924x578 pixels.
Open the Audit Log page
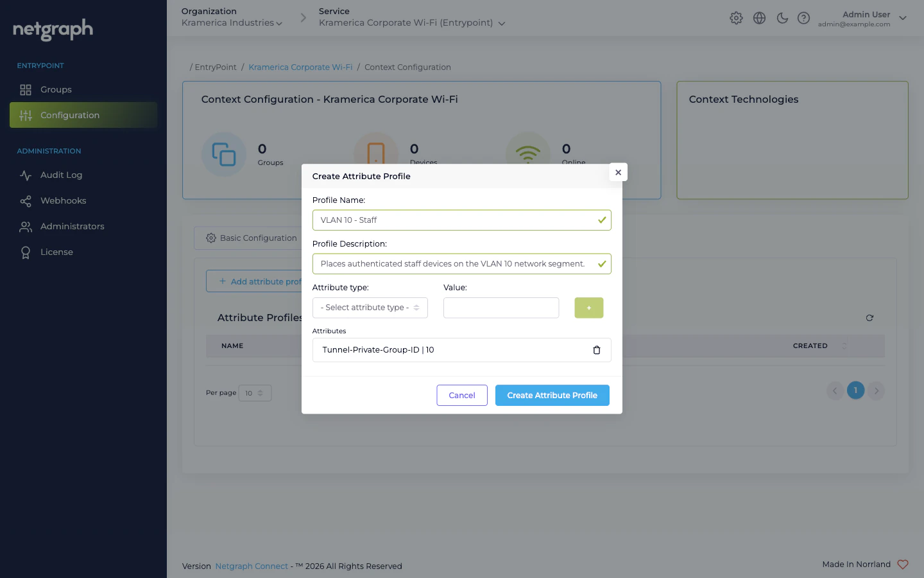click(61, 175)
